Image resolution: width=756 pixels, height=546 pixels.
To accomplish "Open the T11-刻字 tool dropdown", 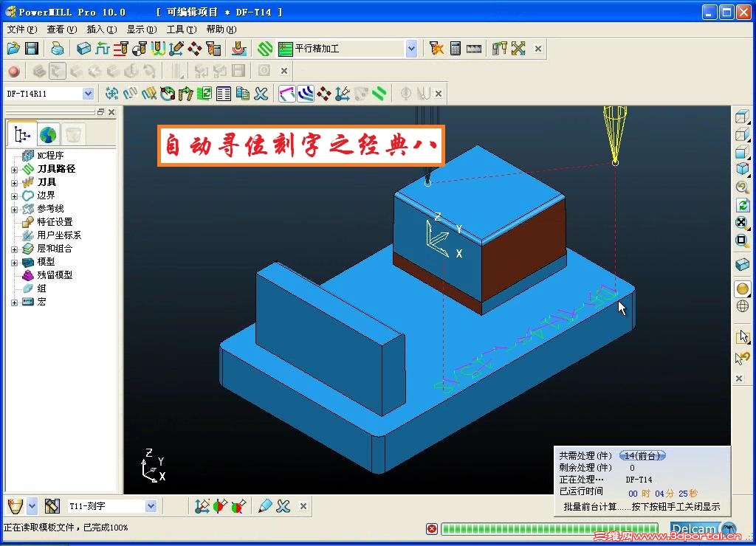I will (x=151, y=506).
